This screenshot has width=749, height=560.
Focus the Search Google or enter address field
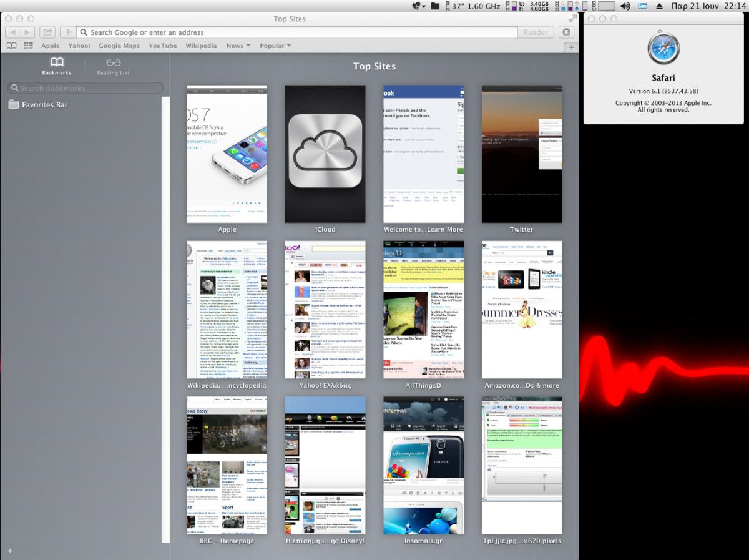297,32
